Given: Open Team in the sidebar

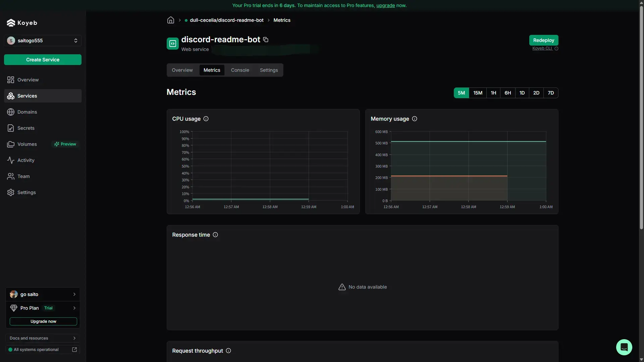Looking at the screenshot, I should [43, 176].
